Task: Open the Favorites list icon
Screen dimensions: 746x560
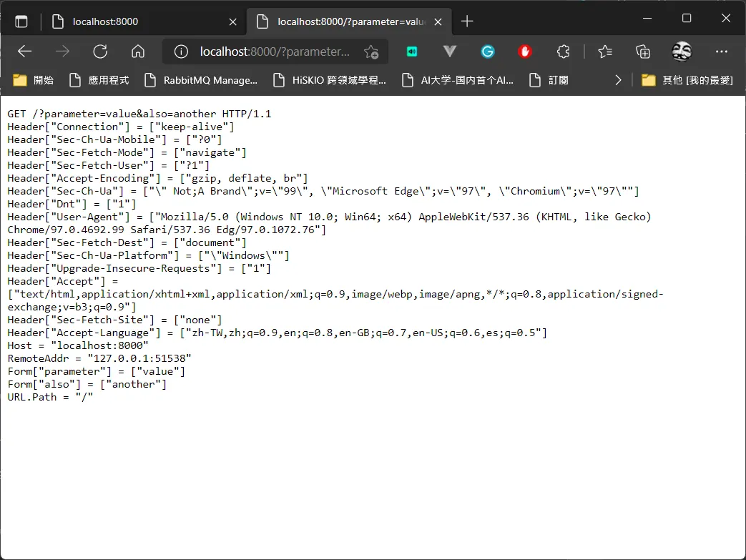Action: pos(605,51)
